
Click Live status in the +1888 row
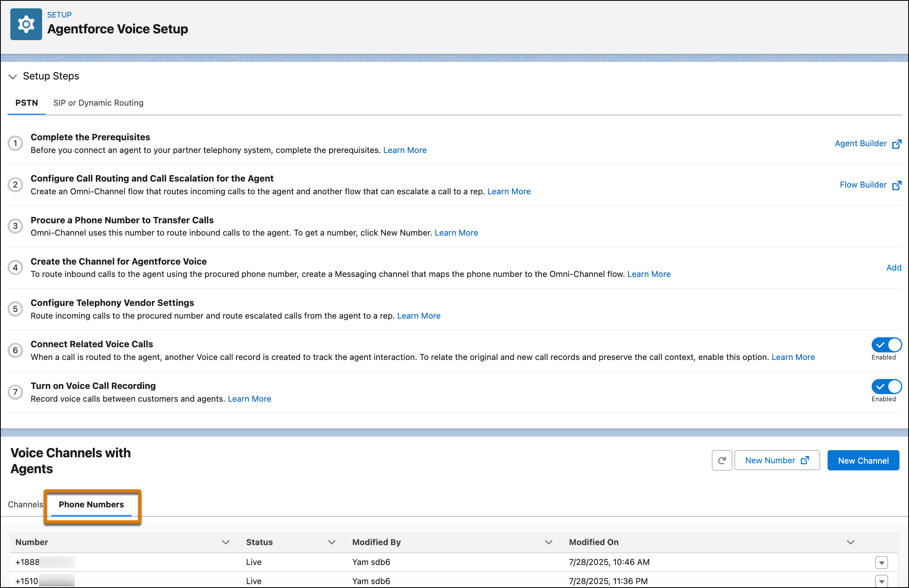[x=254, y=562]
